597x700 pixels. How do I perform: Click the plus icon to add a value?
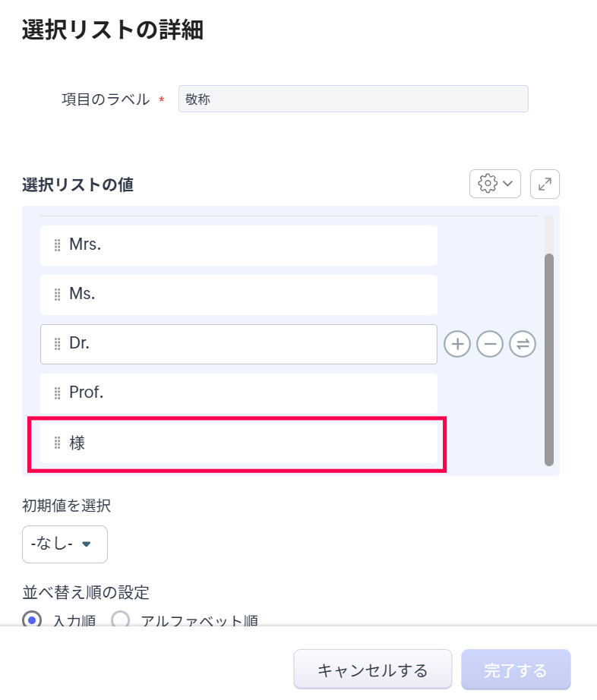(456, 344)
